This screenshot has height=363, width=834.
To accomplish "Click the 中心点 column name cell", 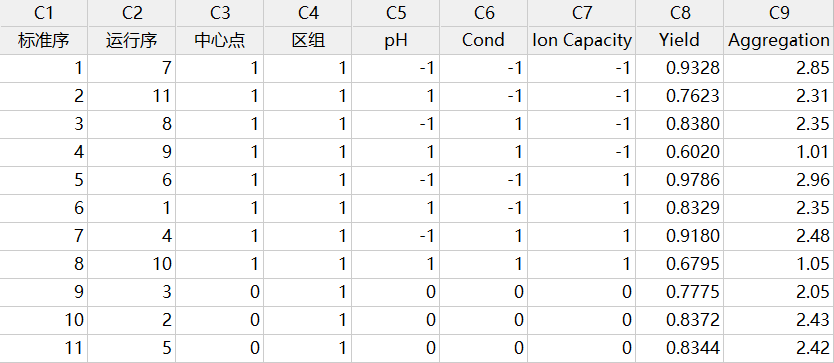I will (220, 40).
